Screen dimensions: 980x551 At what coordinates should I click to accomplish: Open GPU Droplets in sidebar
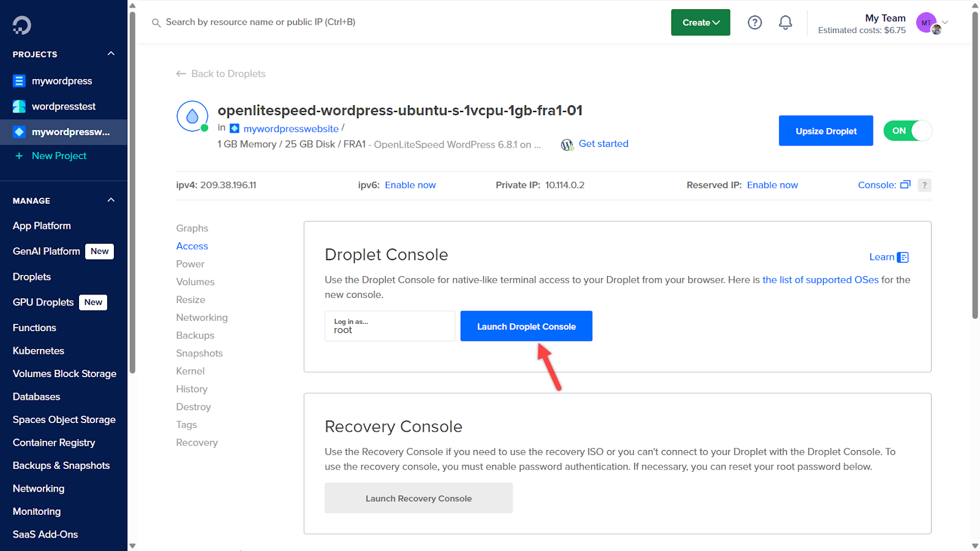click(x=43, y=302)
